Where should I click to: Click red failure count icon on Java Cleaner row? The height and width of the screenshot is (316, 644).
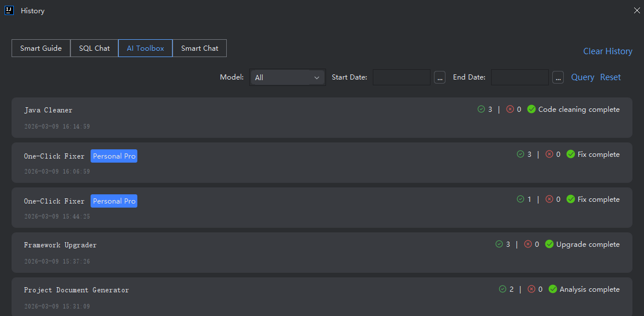[510, 110]
